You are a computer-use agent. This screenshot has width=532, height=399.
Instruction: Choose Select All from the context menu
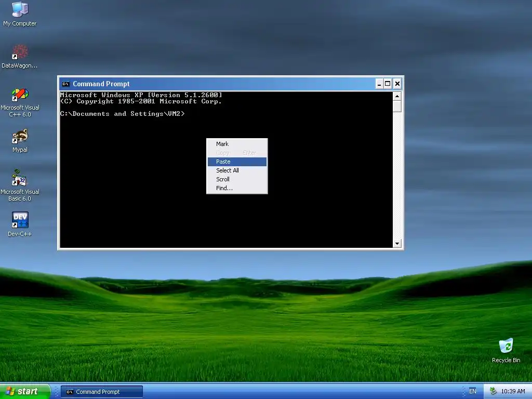pyautogui.click(x=237, y=170)
